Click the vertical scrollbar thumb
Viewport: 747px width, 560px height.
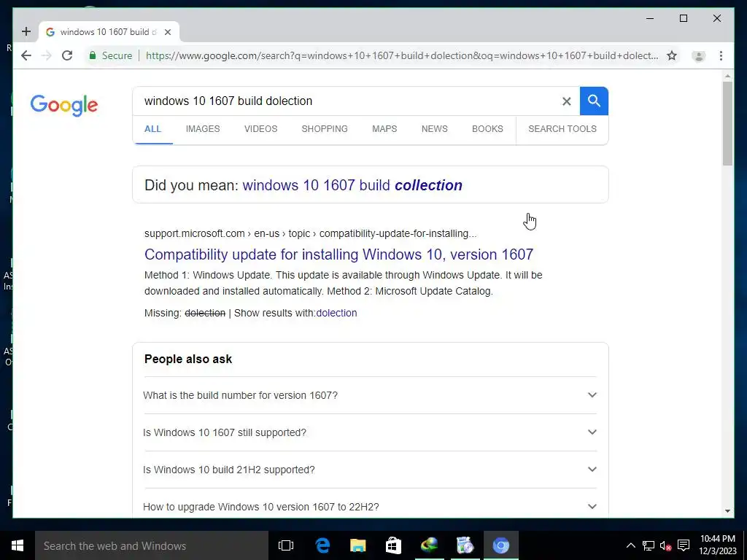(x=727, y=123)
